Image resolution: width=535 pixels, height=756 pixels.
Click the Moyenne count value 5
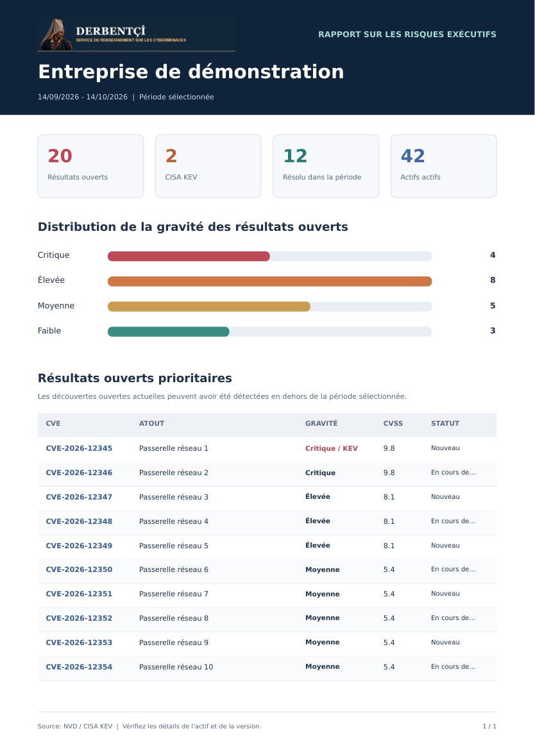pos(493,306)
